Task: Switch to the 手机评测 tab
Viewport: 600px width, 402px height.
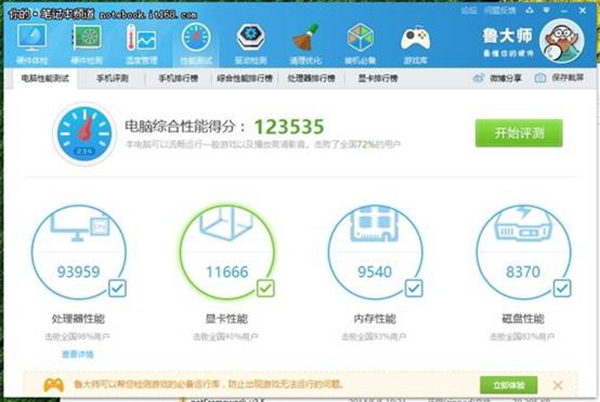Action: point(112,78)
